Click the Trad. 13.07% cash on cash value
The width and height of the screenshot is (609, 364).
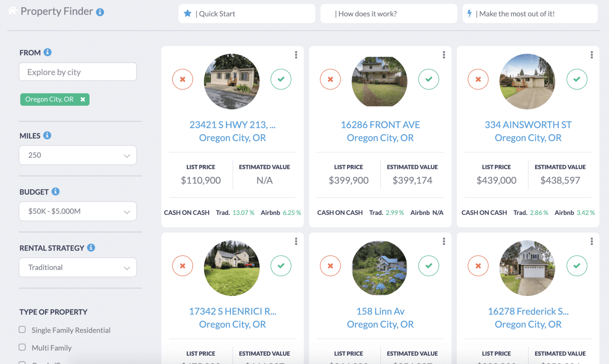244,213
